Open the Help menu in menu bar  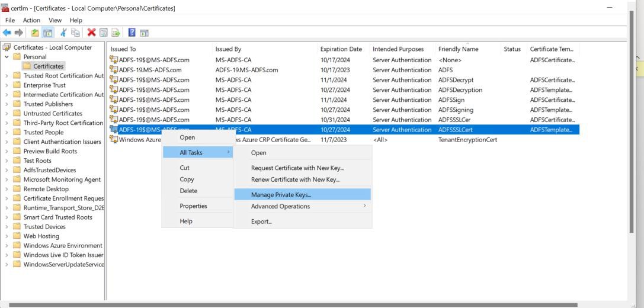[x=76, y=20]
